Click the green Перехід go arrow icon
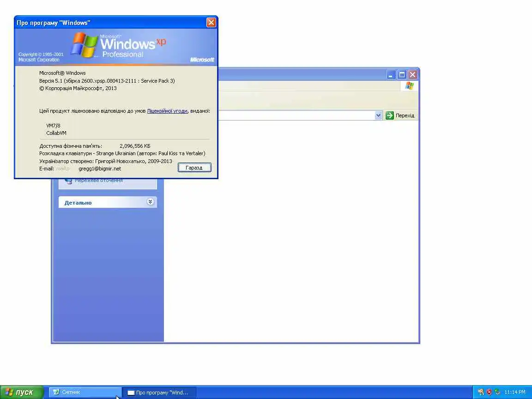The height and width of the screenshot is (399, 532). (390, 115)
